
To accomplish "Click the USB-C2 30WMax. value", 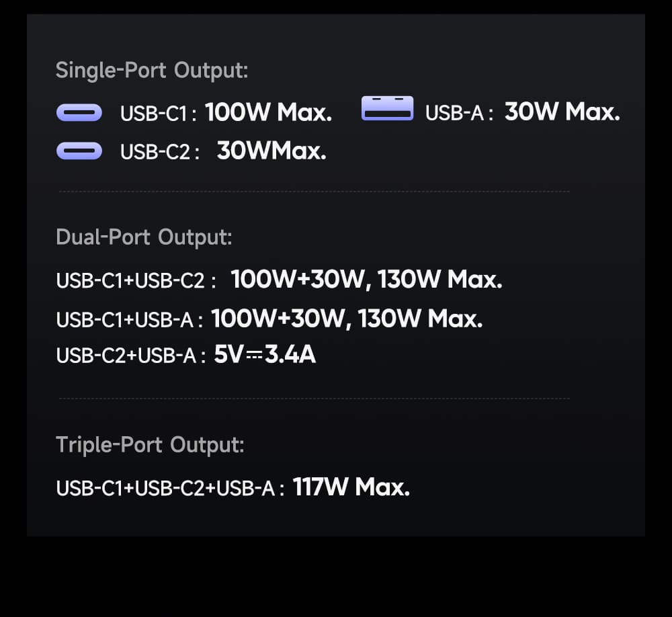I will pyautogui.click(x=271, y=151).
